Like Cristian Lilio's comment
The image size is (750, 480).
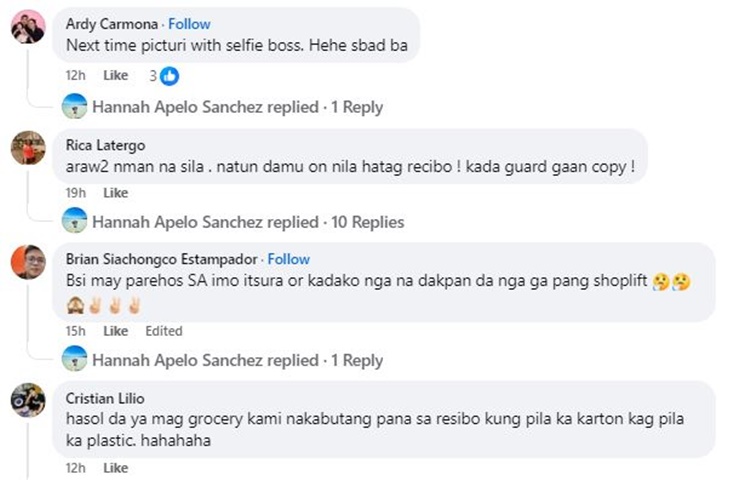point(116,468)
